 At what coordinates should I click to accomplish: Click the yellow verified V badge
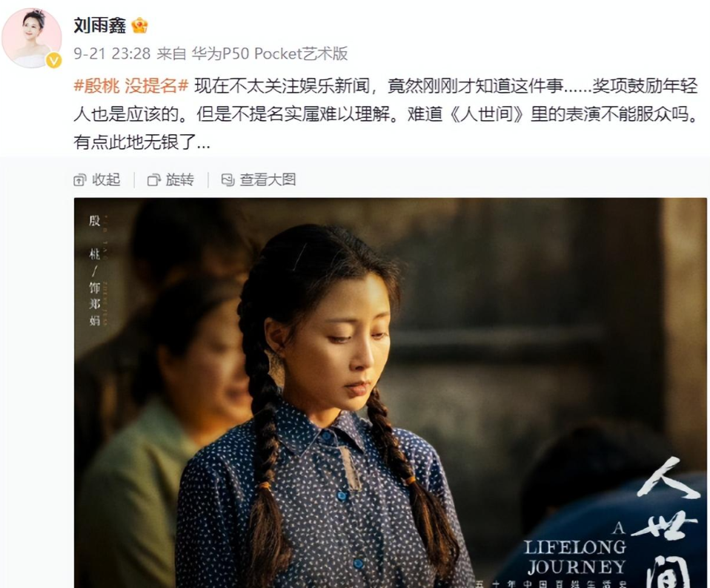(54, 60)
